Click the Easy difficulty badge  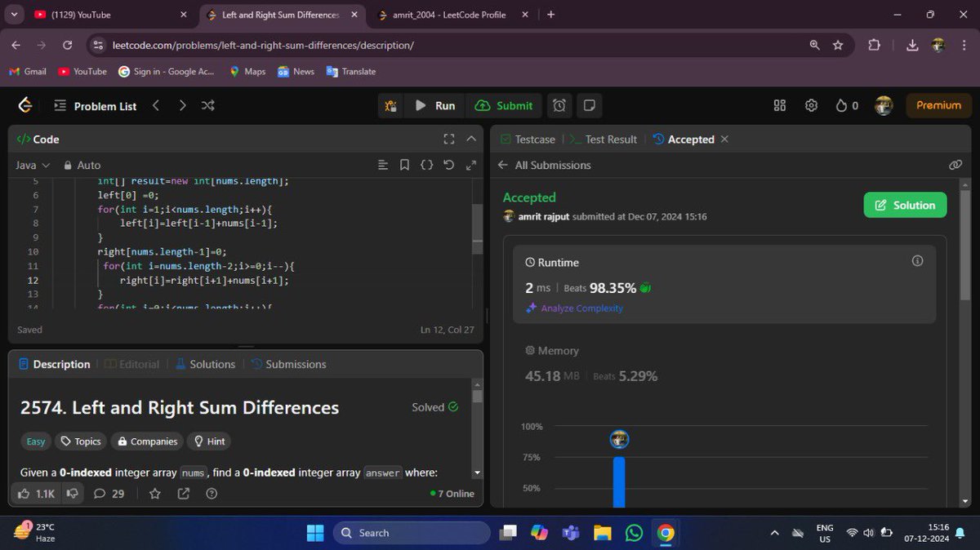point(36,441)
